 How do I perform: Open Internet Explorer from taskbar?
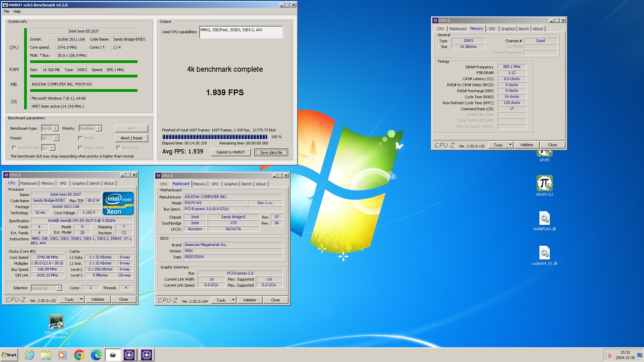point(30,355)
